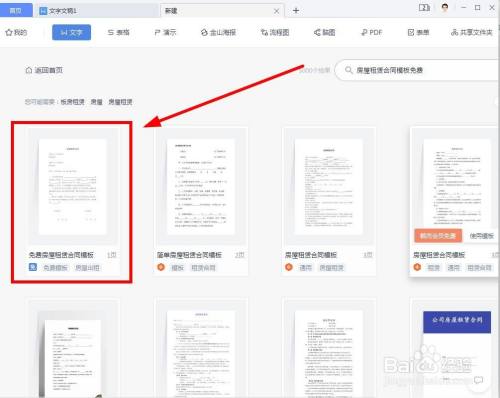Open the 脑图 mind map category
The width and height of the screenshot is (500, 398).
point(324,32)
